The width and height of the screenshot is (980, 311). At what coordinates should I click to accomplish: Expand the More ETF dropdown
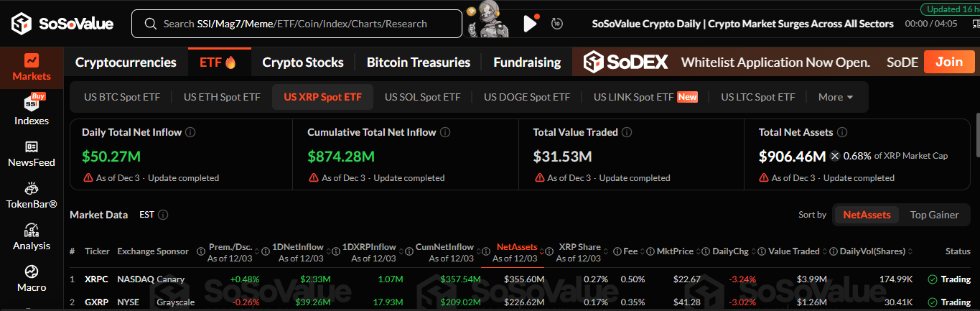point(836,97)
